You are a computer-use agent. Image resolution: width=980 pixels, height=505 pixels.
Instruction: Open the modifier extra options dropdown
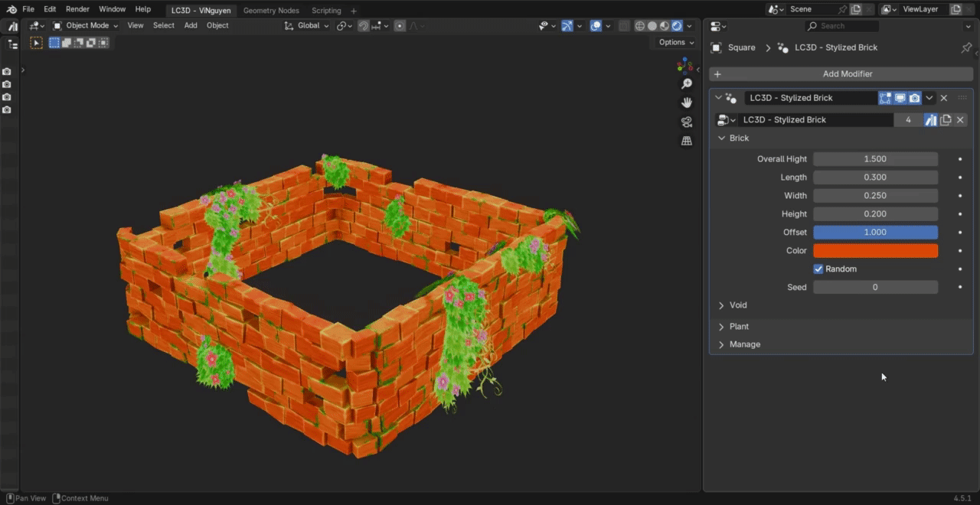click(929, 98)
